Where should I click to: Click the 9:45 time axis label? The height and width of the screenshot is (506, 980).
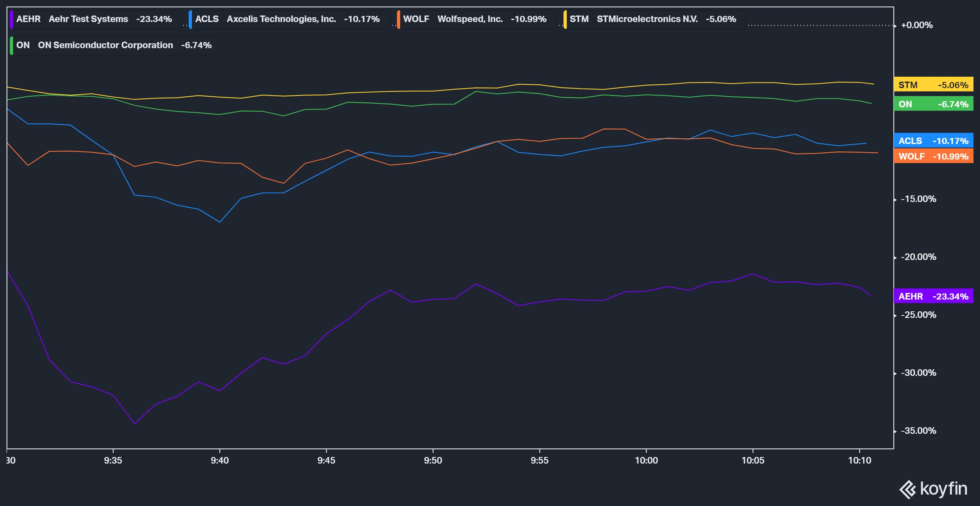326,461
